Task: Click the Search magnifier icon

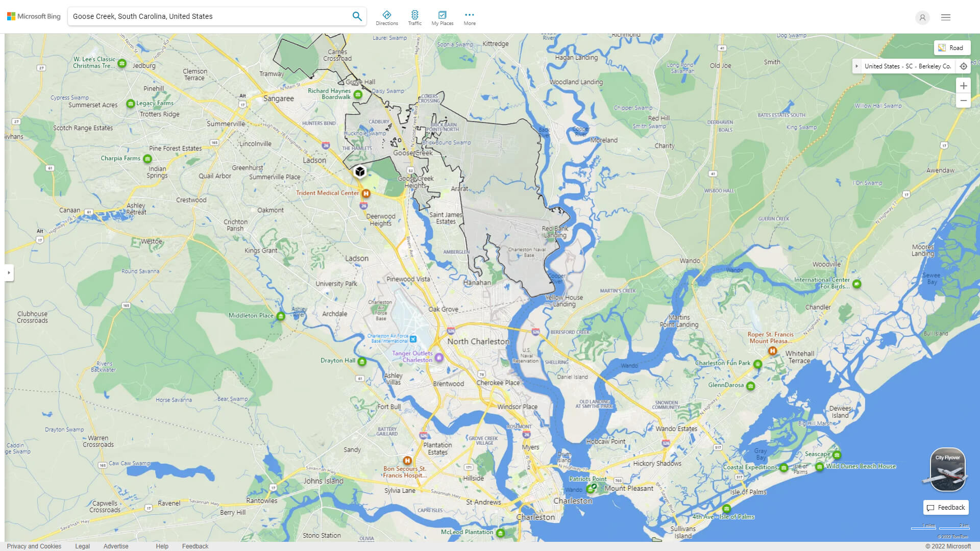Action: [357, 17]
